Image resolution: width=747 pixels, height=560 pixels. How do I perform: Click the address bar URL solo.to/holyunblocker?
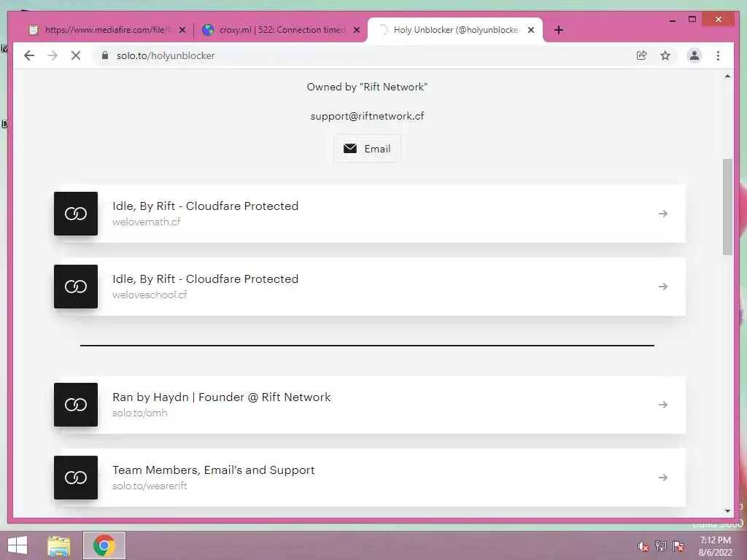166,55
